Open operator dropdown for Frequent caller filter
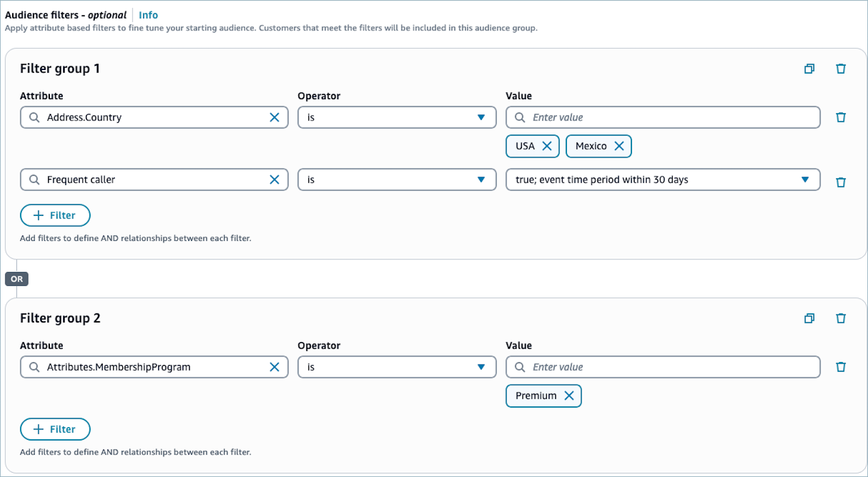Screen dimensions: 868x477 [x=397, y=179]
